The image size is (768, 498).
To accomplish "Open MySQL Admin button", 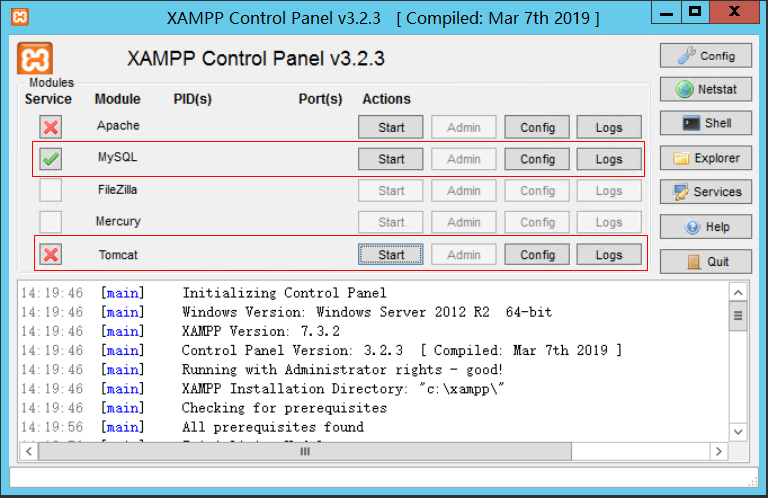I will 463,159.
